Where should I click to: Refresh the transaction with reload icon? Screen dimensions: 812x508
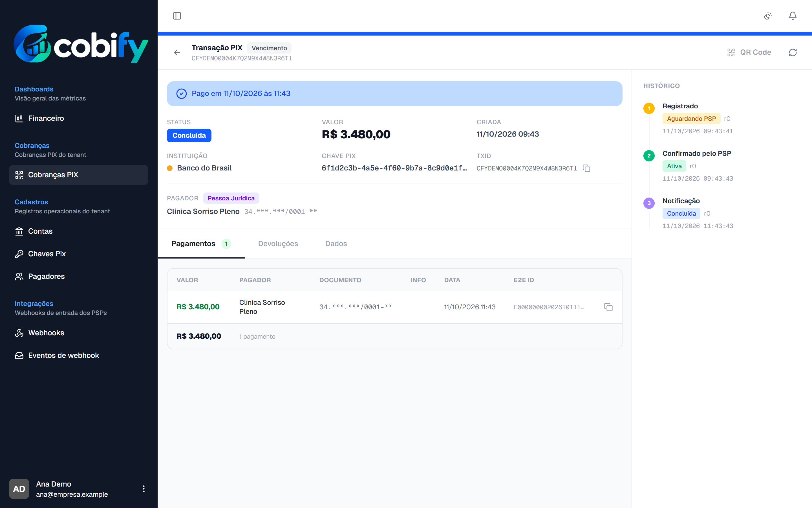point(793,52)
